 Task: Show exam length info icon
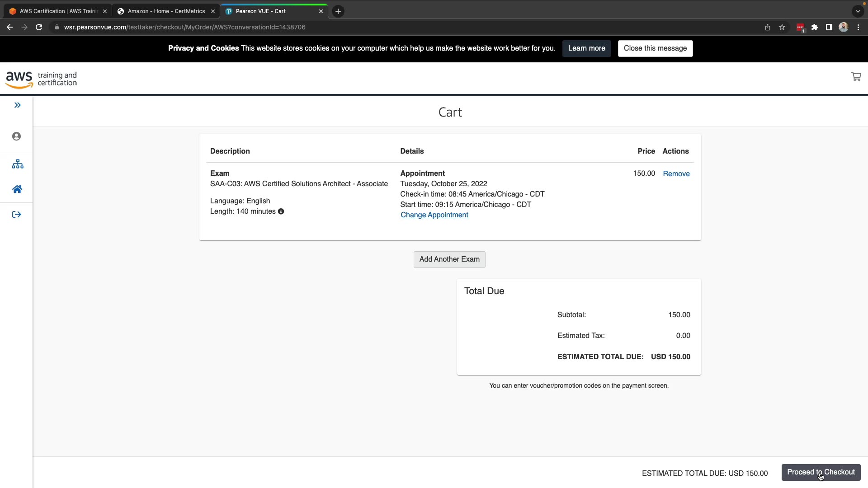click(x=281, y=211)
